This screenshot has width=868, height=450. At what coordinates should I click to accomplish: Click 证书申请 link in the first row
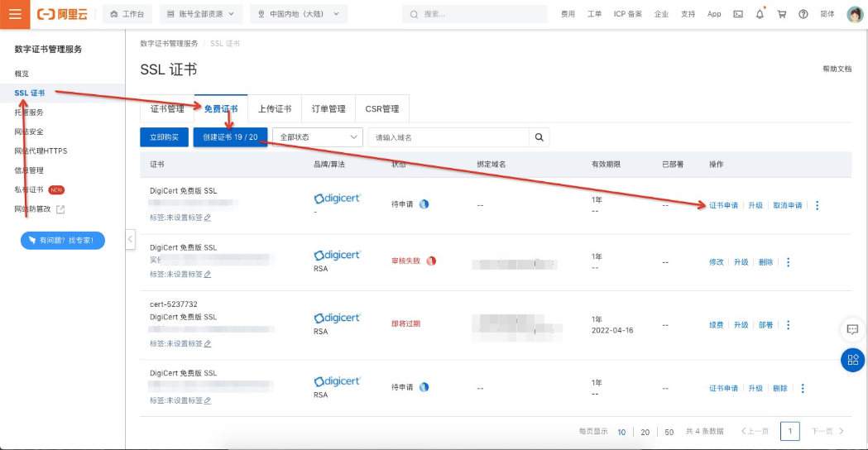point(723,205)
